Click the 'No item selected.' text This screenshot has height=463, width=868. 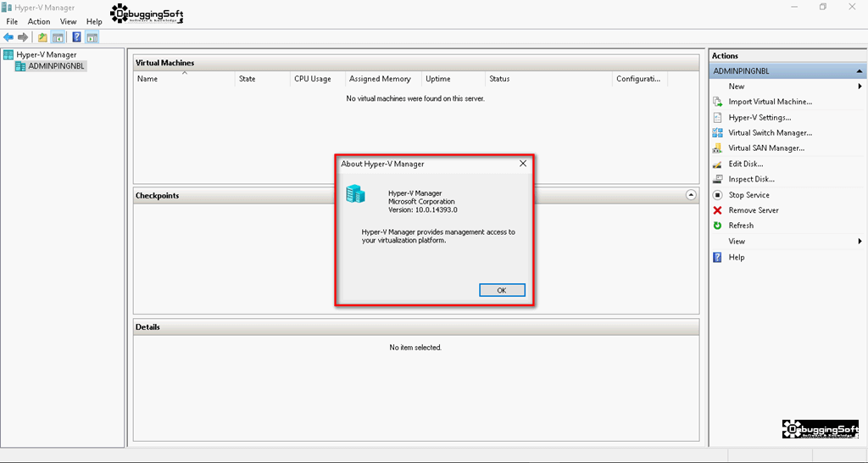pos(415,348)
